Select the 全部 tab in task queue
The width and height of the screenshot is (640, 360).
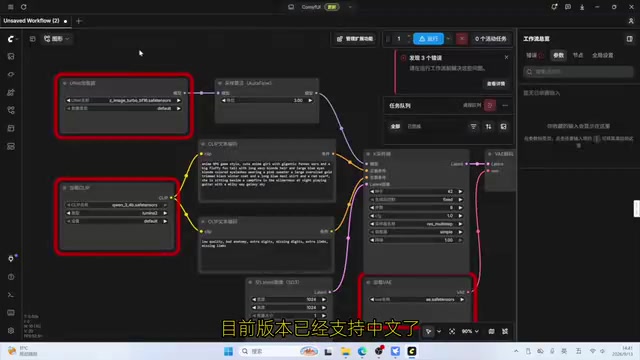pyautogui.click(x=395, y=127)
